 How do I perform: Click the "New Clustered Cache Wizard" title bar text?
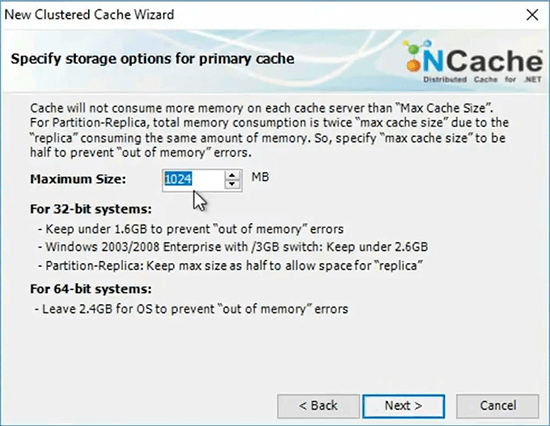[x=89, y=15]
